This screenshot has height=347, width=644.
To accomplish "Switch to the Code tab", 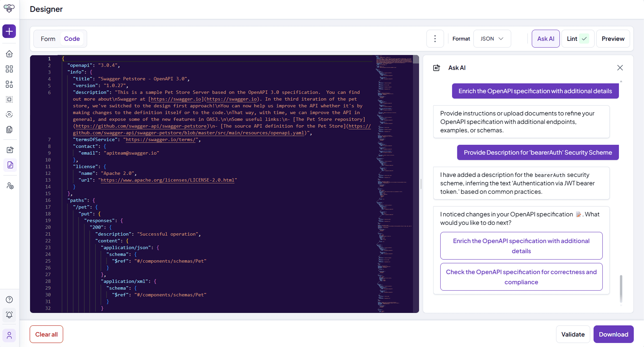I will click(72, 39).
